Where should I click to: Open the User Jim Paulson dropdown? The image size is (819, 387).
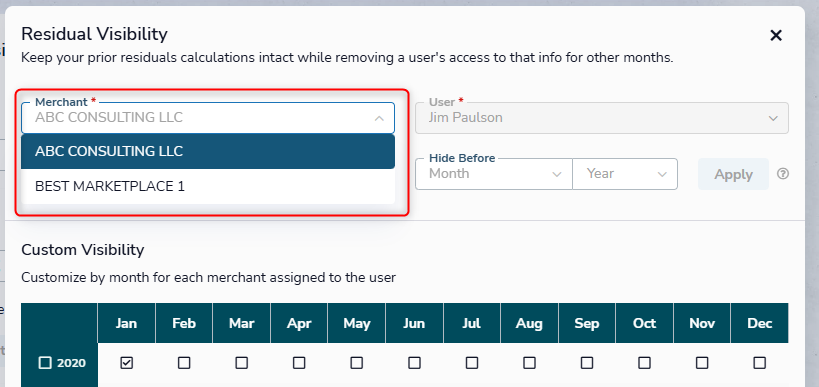point(602,118)
